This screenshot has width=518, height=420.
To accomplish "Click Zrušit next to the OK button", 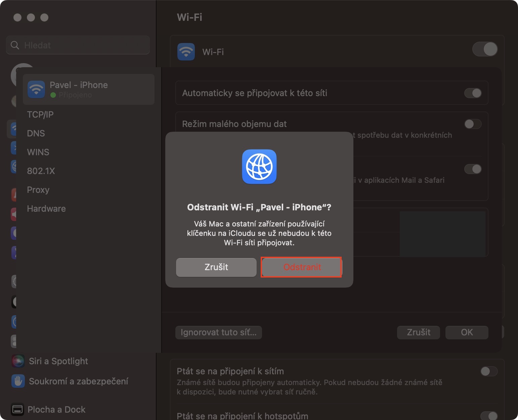I will tap(419, 332).
